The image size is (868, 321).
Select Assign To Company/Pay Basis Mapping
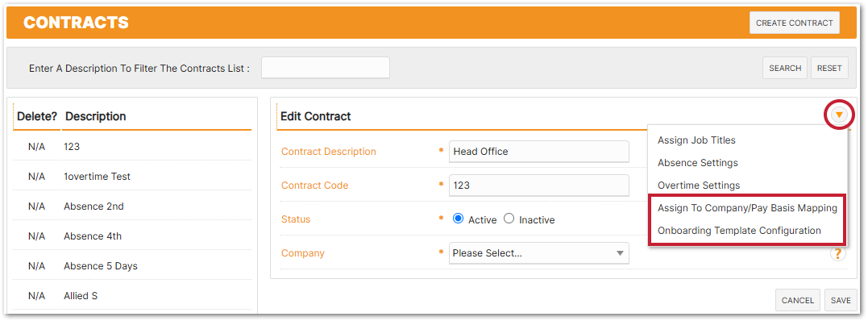(x=747, y=208)
